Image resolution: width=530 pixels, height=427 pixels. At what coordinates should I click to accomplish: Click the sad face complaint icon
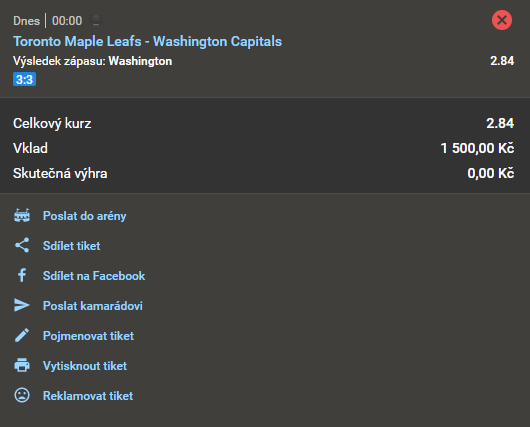click(x=22, y=395)
